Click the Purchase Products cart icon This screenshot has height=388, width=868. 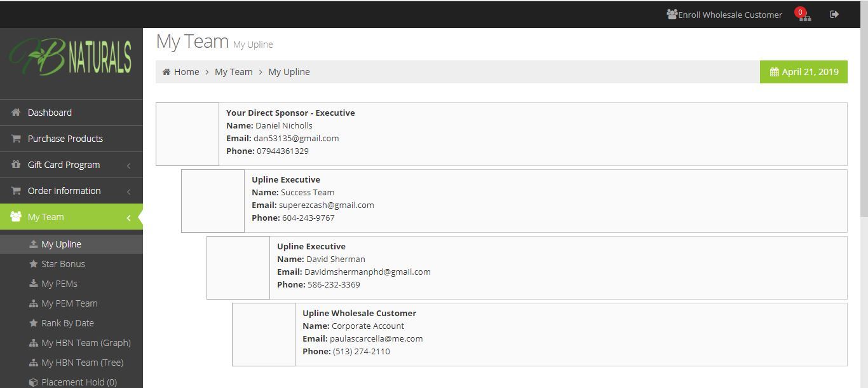coord(16,139)
